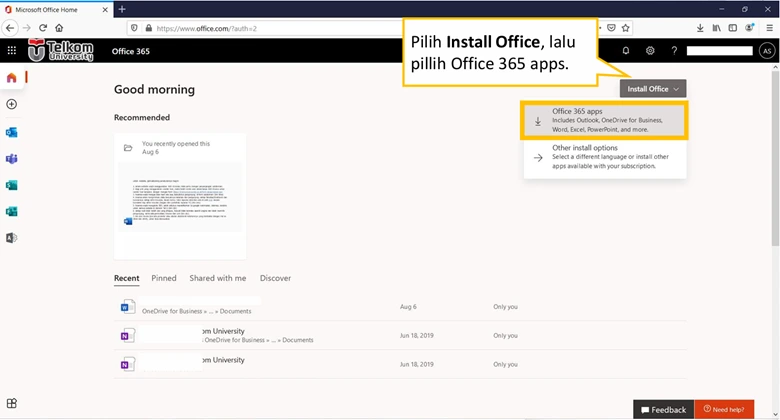The width and height of the screenshot is (780, 420).
Task: Open the AS account avatar
Action: (767, 51)
